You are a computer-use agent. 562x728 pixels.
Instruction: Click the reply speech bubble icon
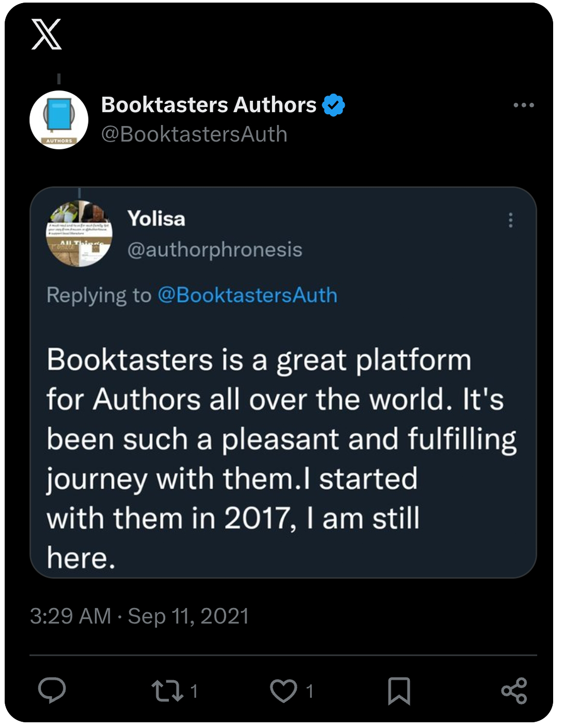52,691
